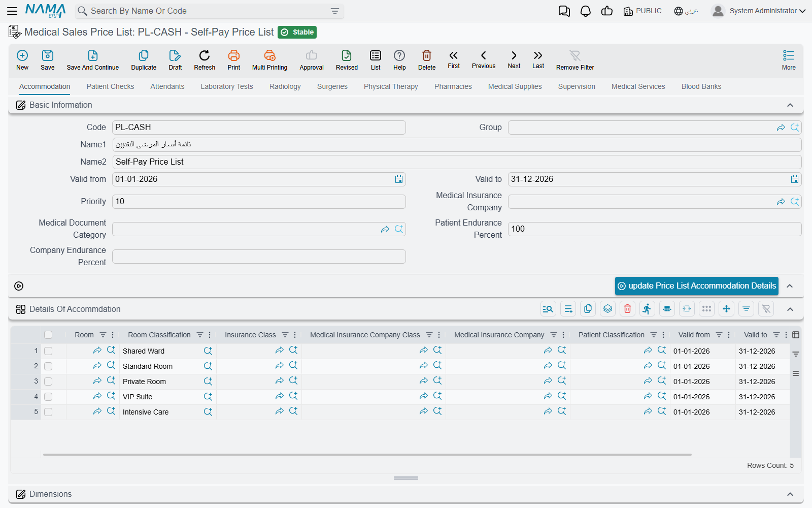Tick the select-all rows checkbox

point(48,335)
